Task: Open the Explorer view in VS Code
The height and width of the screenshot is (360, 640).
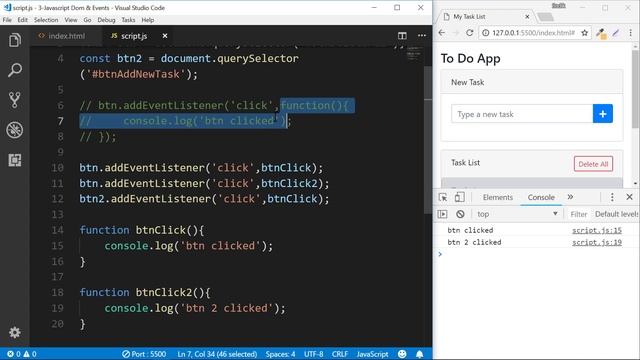Action: point(15,40)
